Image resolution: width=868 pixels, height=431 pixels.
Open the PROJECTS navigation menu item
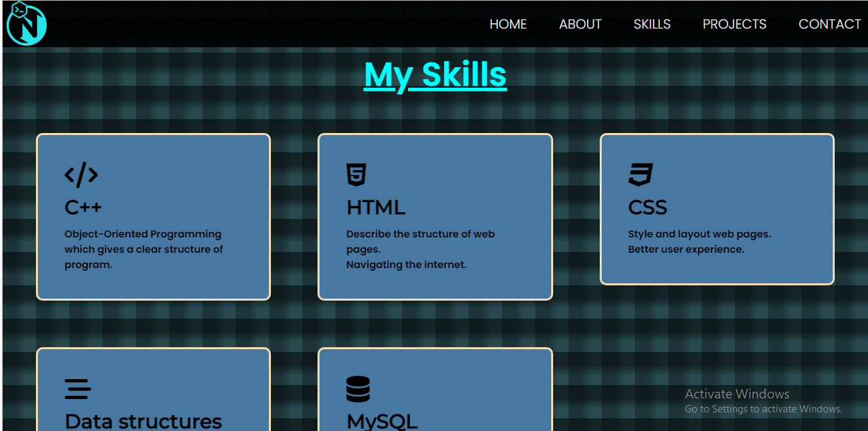click(734, 24)
